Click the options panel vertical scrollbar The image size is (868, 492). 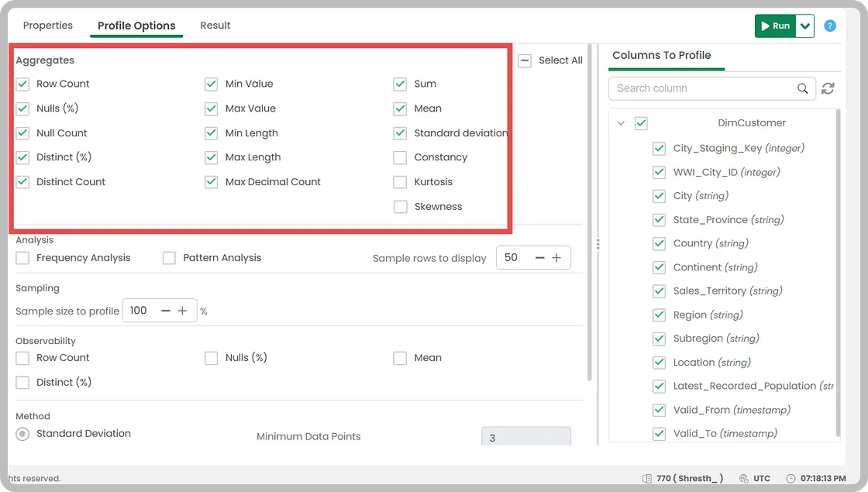[590, 213]
